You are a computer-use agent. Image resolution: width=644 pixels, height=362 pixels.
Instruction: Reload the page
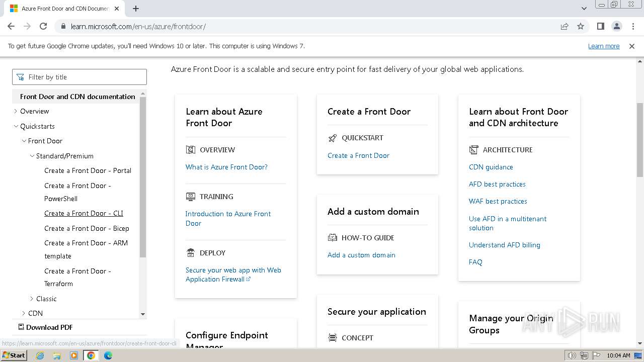click(43, 26)
